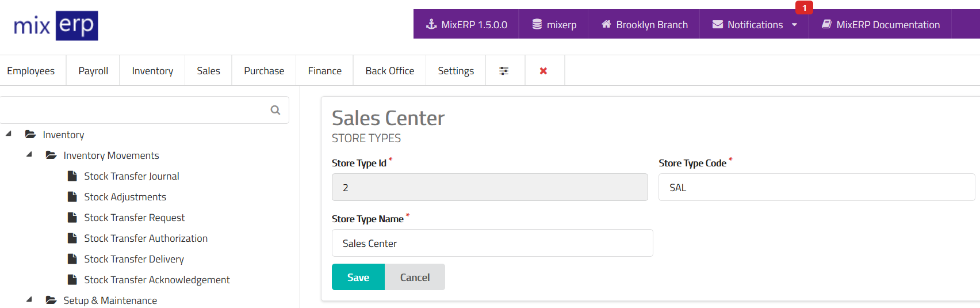The height and width of the screenshot is (308, 980).
Task: Save the store type form
Action: (358, 277)
